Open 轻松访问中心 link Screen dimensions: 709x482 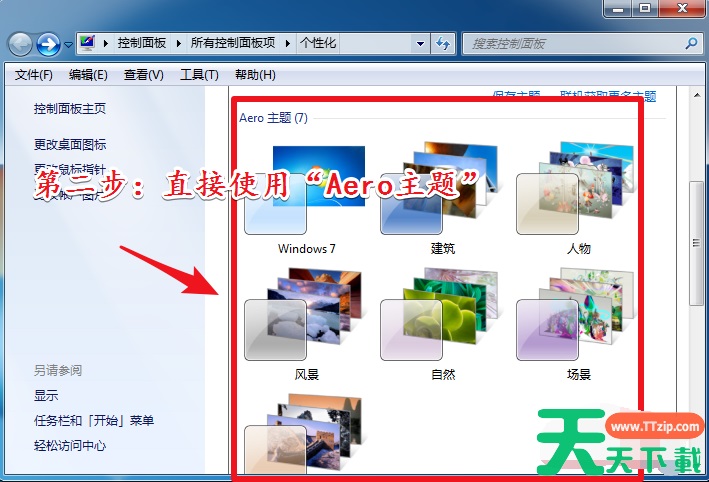coord(70,446)
